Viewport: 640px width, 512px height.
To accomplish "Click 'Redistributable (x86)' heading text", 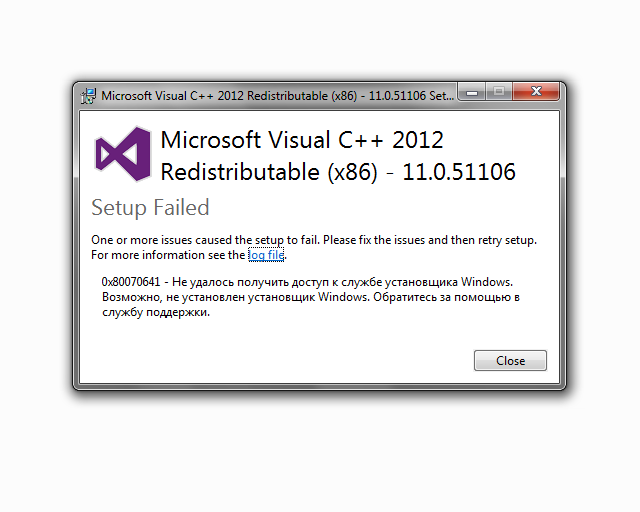I will [269, 172].
